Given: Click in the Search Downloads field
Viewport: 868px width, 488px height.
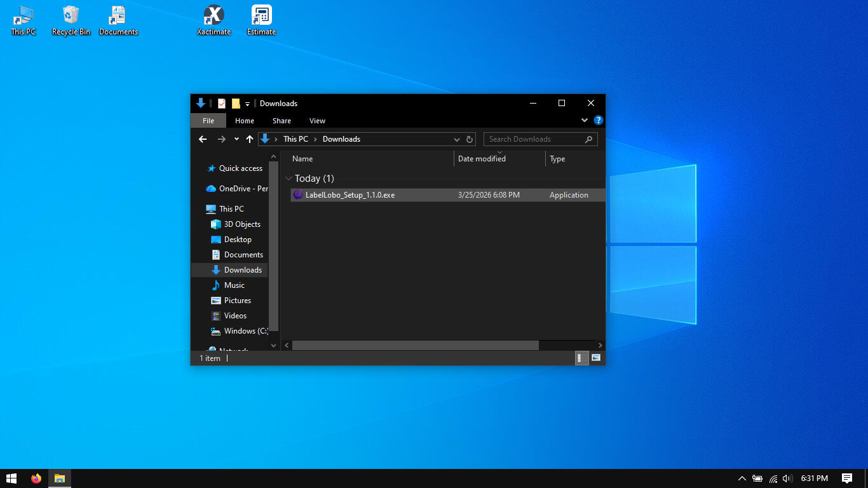Looking at the screenshot, I should point(534,139).
